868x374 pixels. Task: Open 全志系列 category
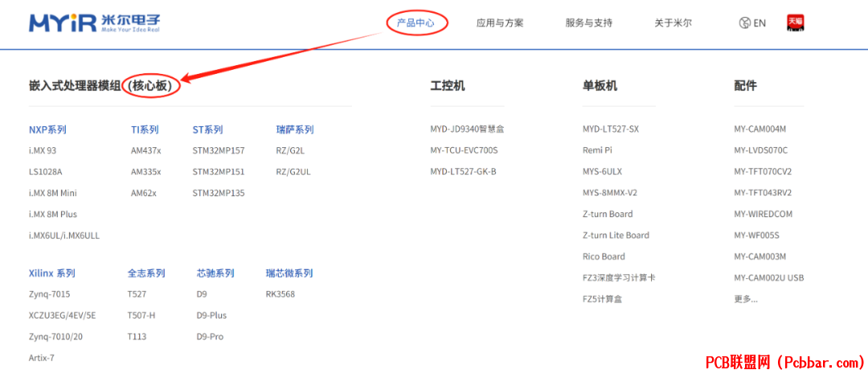coord(146,273)
